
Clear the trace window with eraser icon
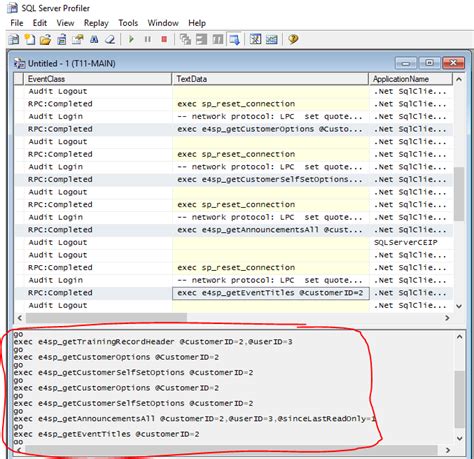110,39
